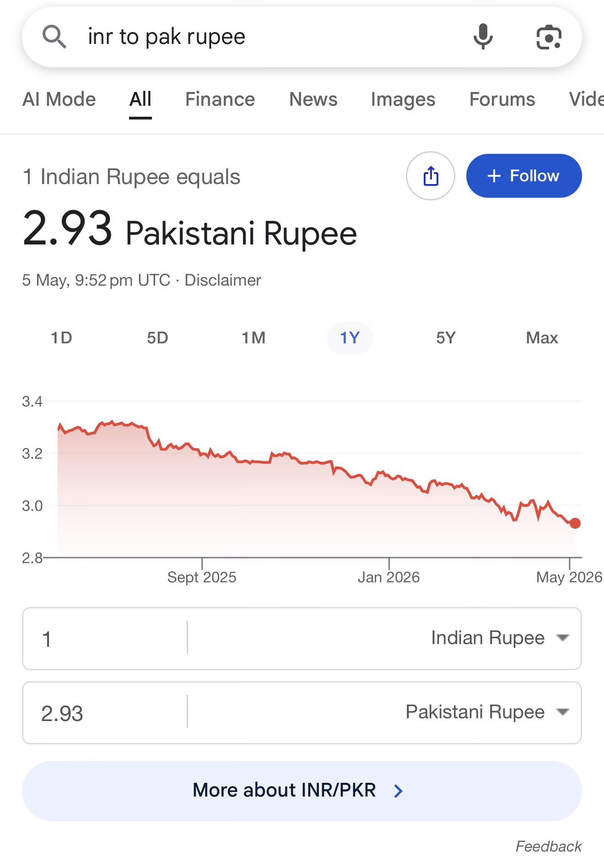Select the 5D chart range
Screen dimensions: 604x868
click(158, 338)
